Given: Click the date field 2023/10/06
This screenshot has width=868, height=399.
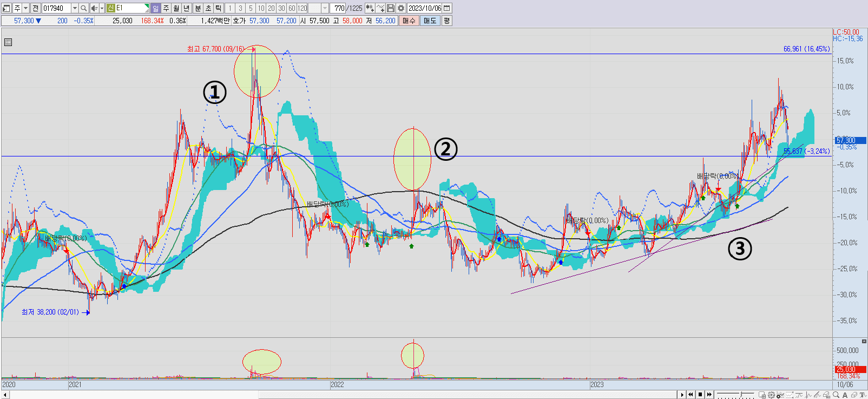Looking at the screenshot, I should click(425, 8).
